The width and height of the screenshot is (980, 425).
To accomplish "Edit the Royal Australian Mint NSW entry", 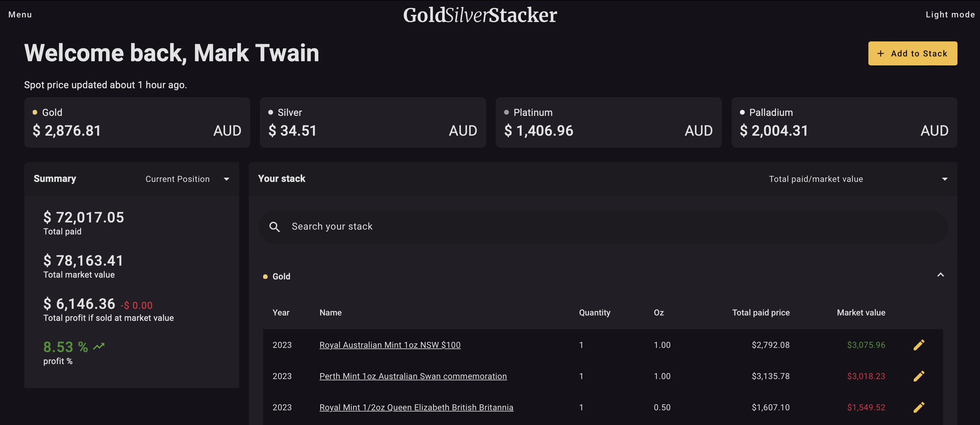I will point(919,345).
